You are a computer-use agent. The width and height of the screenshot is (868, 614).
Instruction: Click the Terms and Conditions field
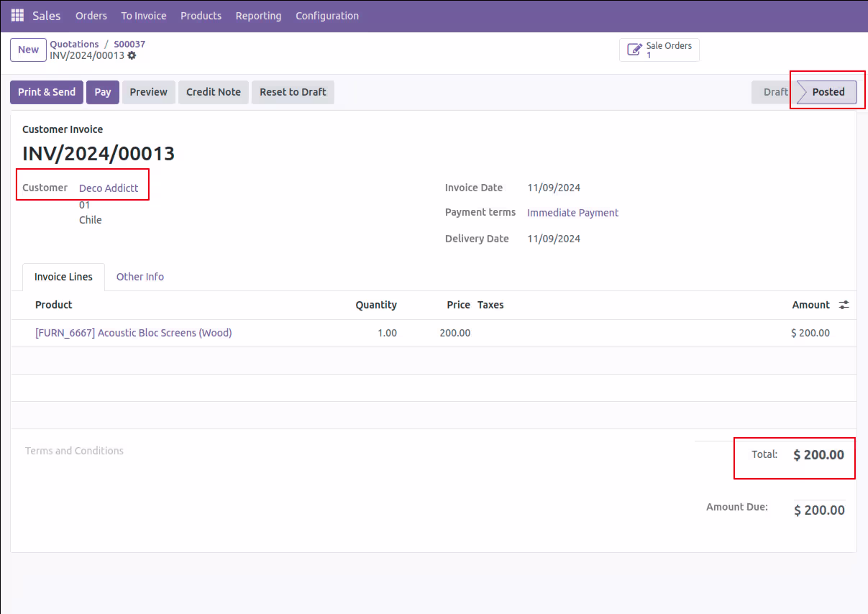click(74, 451)
